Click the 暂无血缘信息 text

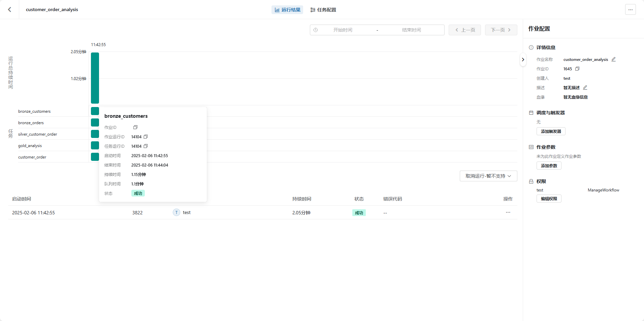[x=576, y=97]
